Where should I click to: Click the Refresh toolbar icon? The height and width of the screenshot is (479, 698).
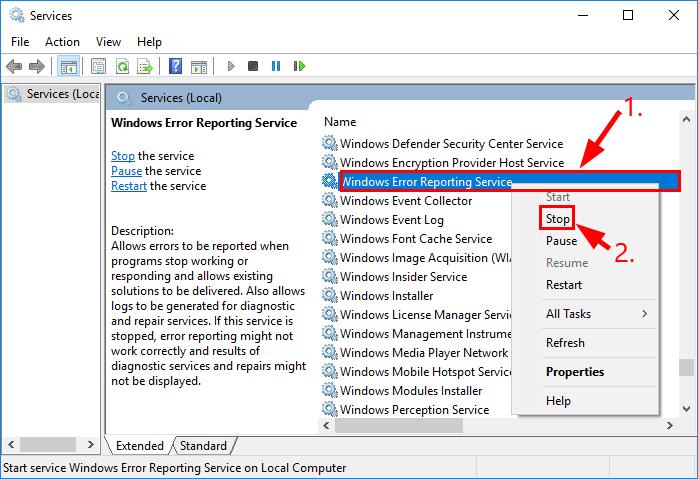122,67
